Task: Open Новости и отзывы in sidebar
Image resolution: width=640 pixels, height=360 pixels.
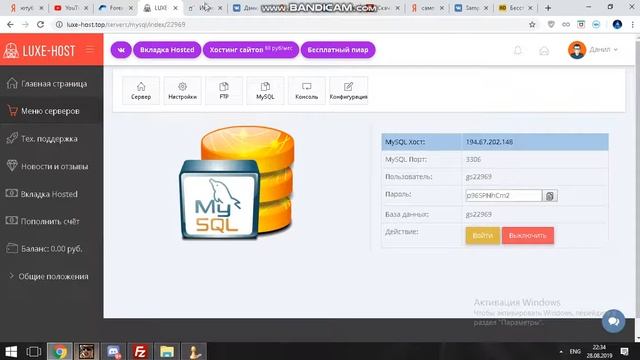Action: 51,166
